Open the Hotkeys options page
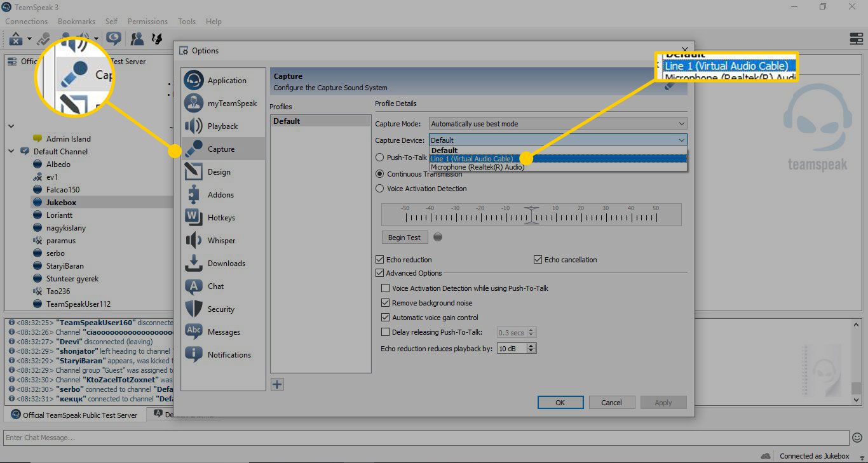The height and width of the screenshot is (463, 868). (223, 218)
